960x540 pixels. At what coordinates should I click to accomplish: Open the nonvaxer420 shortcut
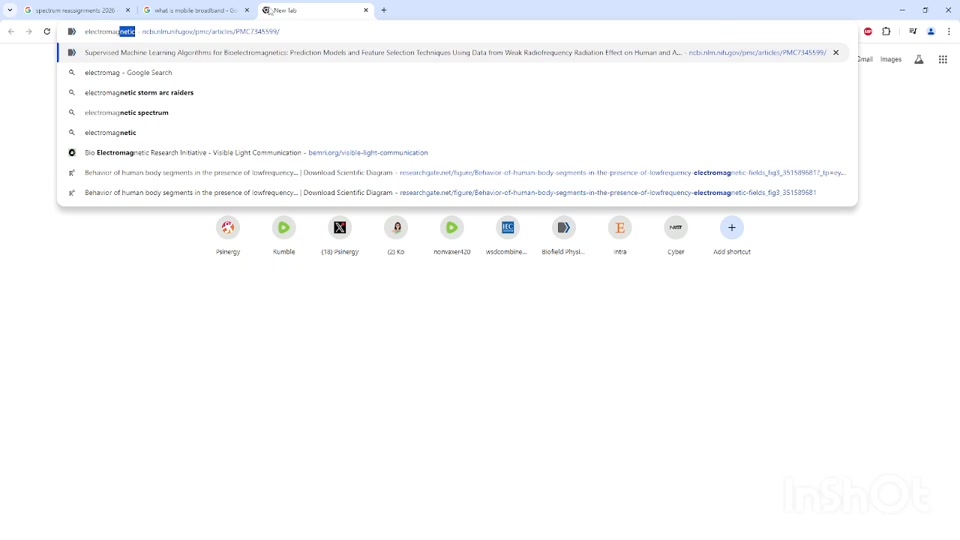(x=452, y=228)
